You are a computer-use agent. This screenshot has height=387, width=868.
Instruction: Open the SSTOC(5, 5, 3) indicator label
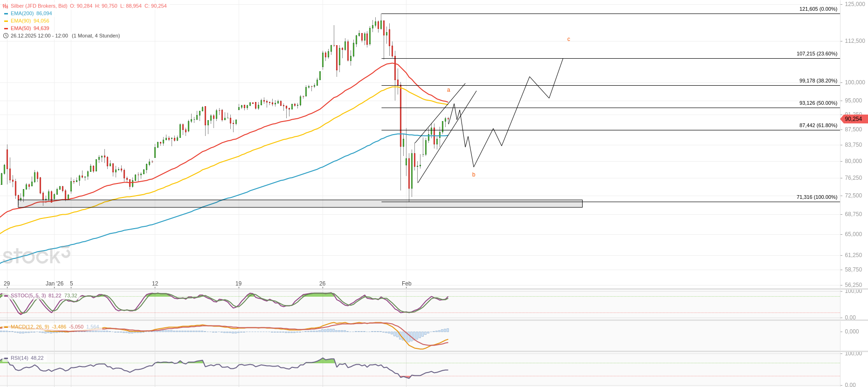click(28, 296)
